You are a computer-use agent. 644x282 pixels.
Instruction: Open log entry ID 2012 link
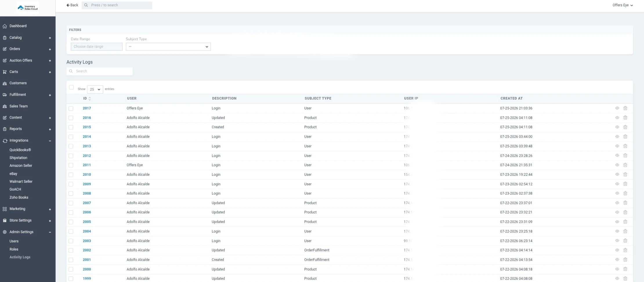(x=87, y=156)
